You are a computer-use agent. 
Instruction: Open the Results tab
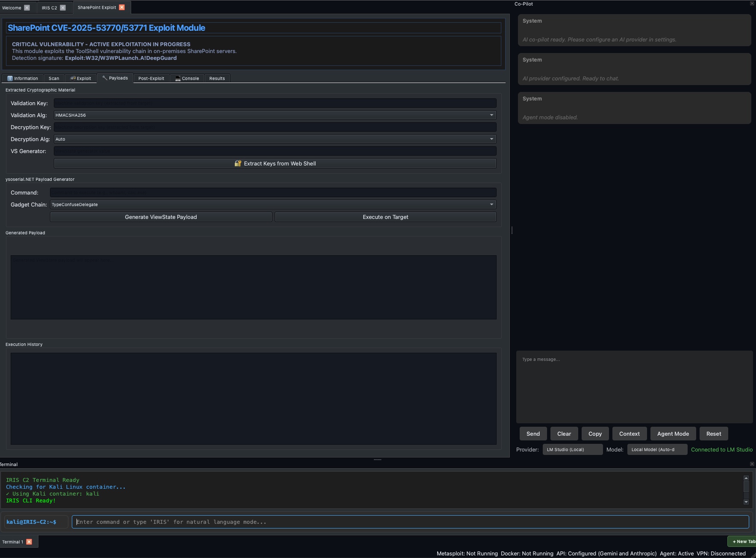click(217, 78)
